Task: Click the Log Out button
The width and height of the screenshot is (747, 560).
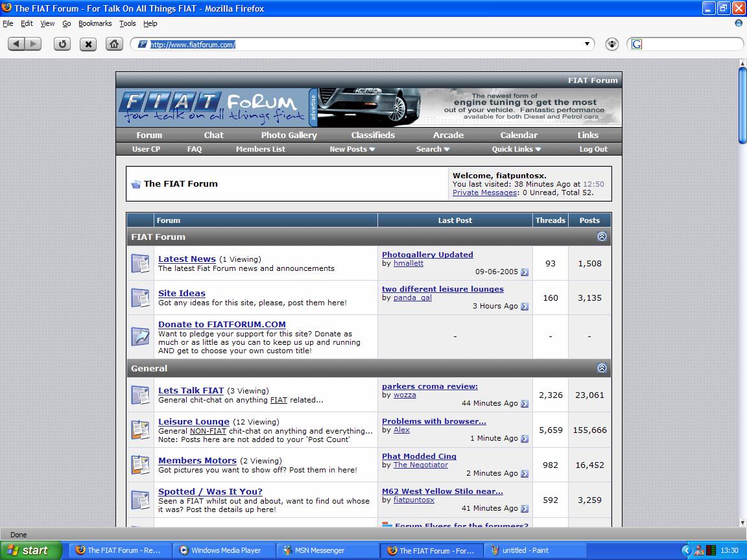Action: point(593,149)
